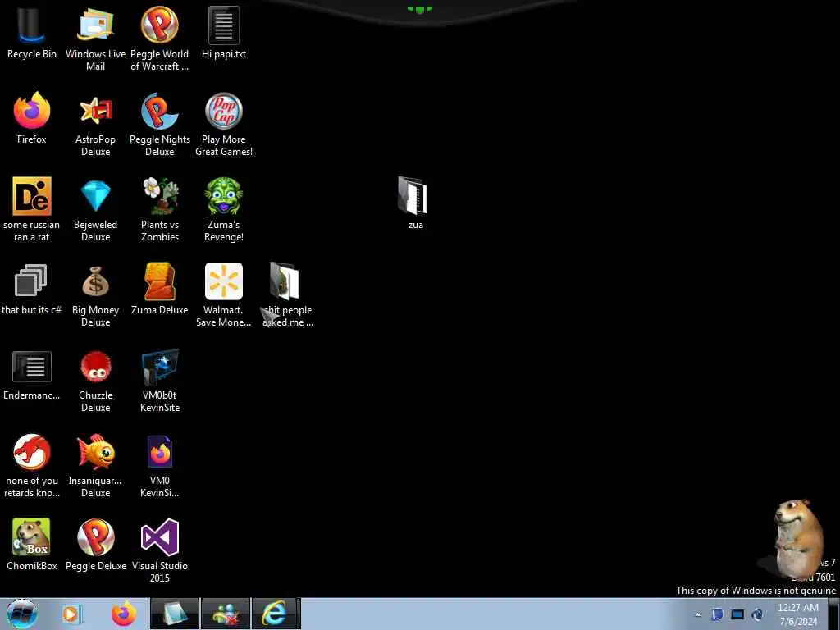The height and width of the screenshot is (630, 840).
Task: Click the green indicator at screen top
Action: point(419,9)
